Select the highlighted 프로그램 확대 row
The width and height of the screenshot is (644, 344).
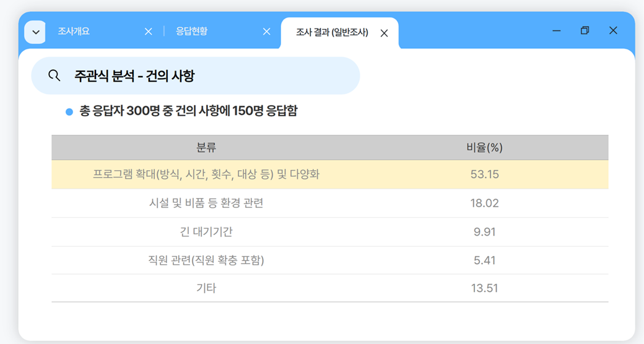pos(206,174)
